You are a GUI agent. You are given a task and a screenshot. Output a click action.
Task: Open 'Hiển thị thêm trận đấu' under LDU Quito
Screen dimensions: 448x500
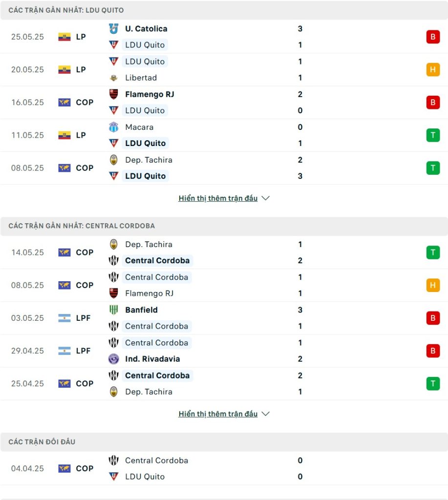(x=218, y=198)
